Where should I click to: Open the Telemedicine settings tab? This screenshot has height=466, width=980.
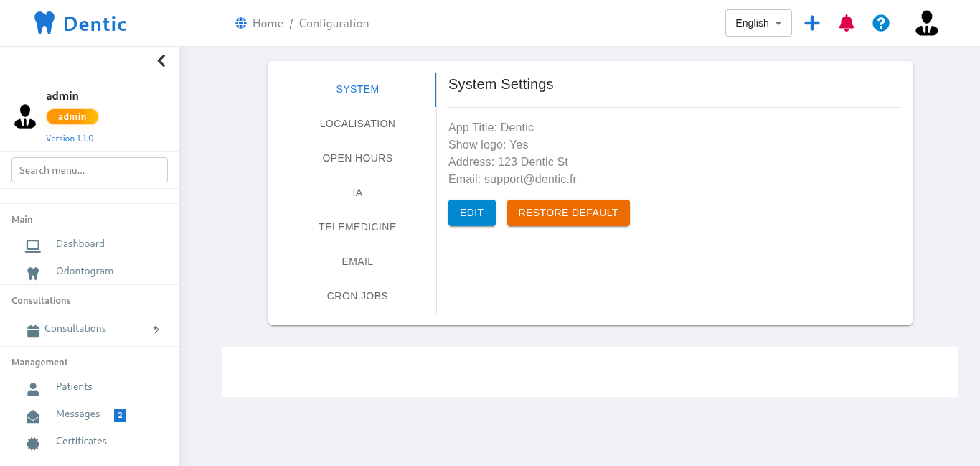(x=357, y=227)
